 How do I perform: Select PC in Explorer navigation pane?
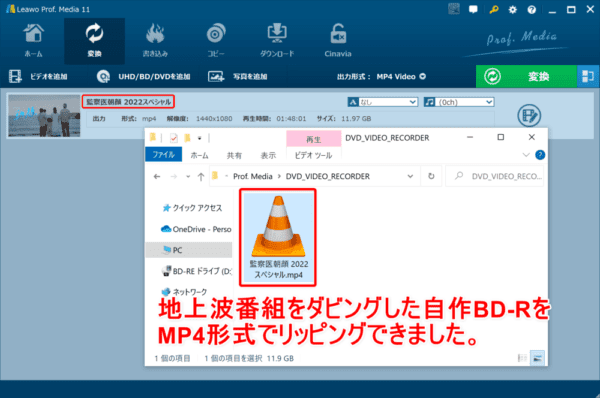(x=189, y=250)
